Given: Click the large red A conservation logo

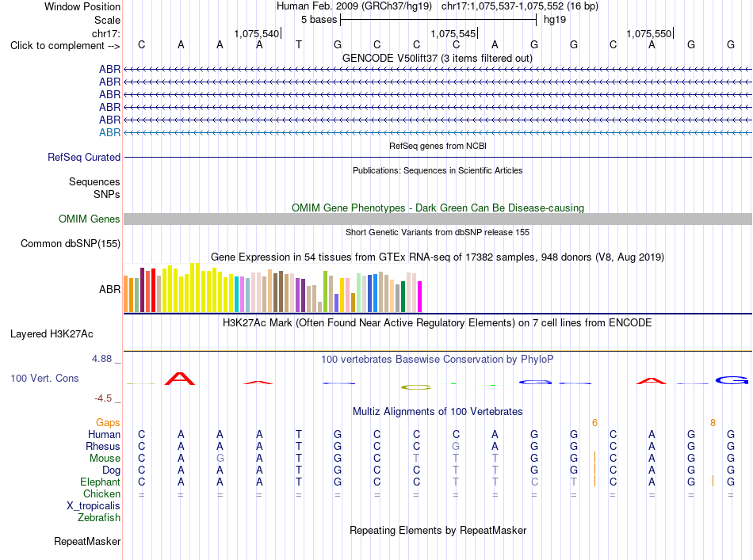Looking at the screenshot, I should click(x=180, y=379).
